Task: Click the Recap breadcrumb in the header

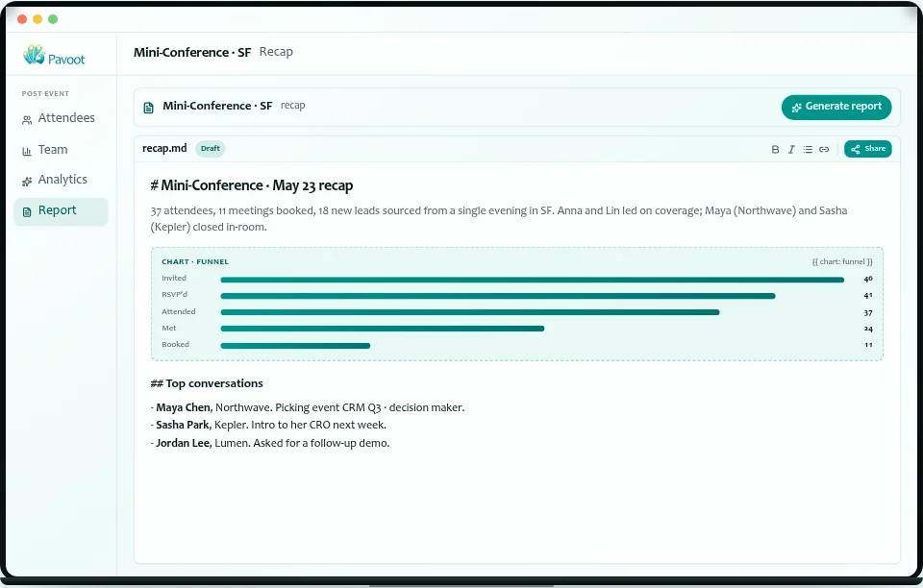Action: pos(276,52)
